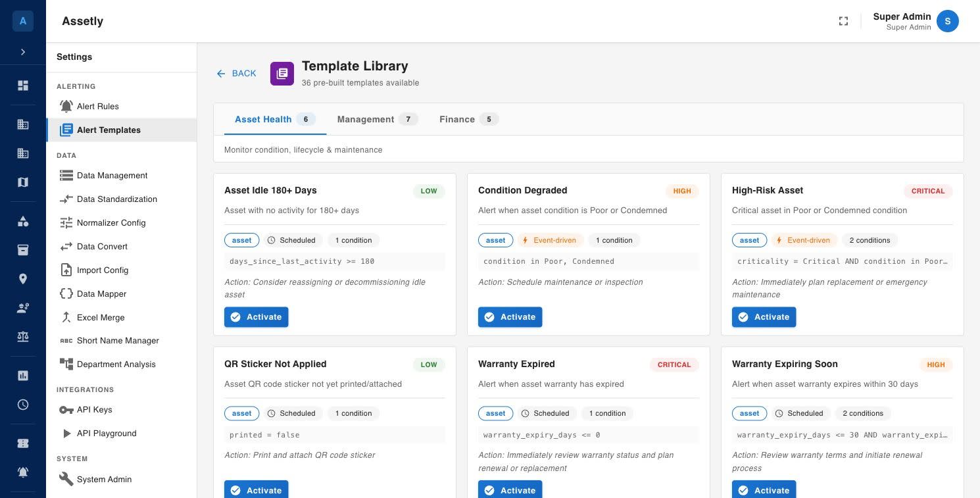Open Excel Merge tool
Screen dimensions: 980x498
122,318
